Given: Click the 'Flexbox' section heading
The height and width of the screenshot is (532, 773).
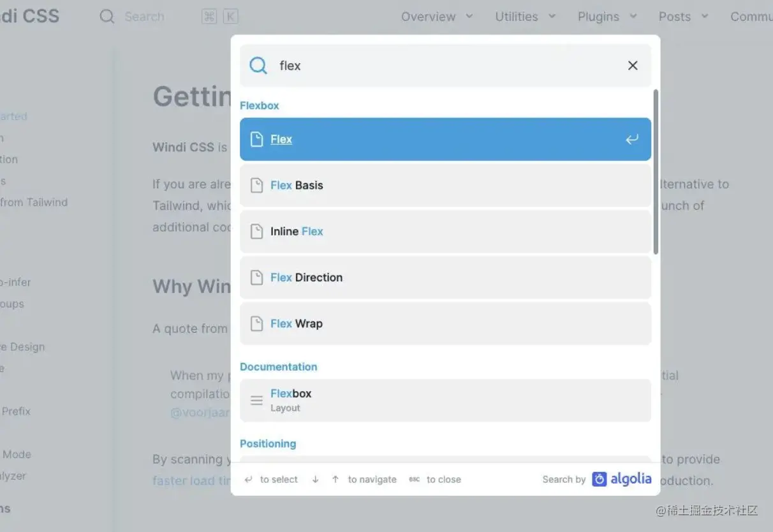Looking at the screenshot, I should point(260,105).
